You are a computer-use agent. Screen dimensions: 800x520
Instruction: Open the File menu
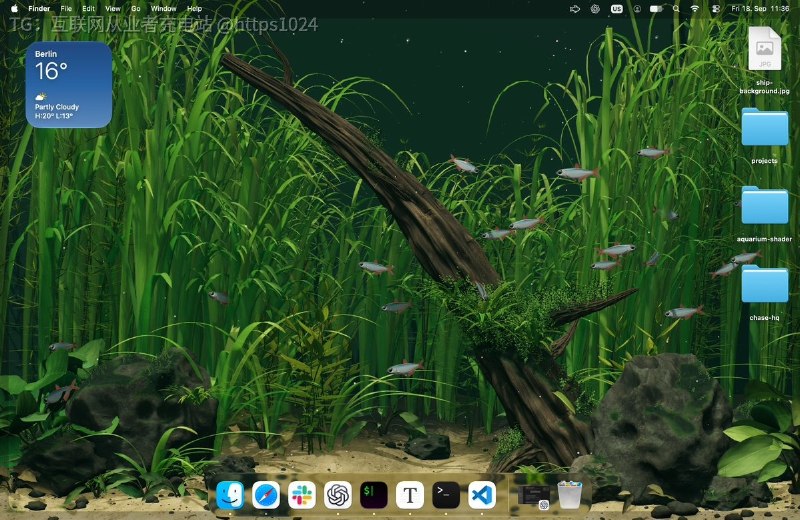tap(66, 9)
